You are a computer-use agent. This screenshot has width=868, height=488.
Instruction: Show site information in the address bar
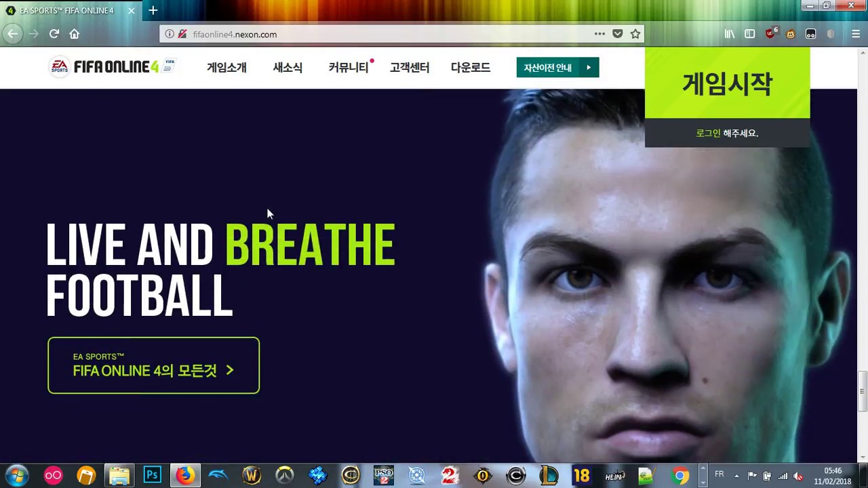coord(170,34)
